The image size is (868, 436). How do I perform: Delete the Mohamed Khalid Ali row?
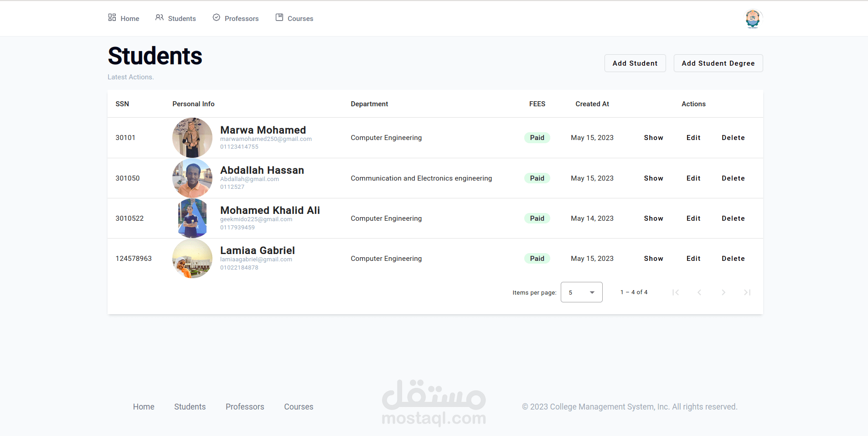click(x=733, y=218)
